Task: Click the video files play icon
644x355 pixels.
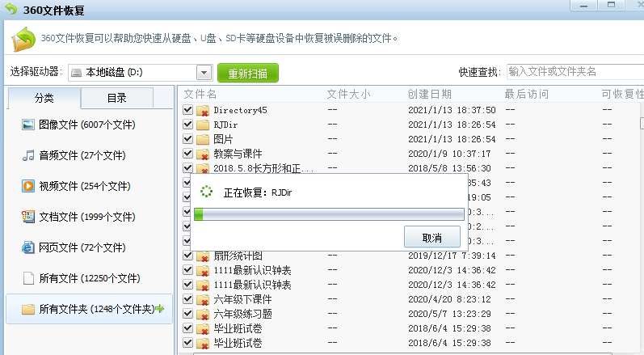Action: pyautogui.click(x=28, y=186)
